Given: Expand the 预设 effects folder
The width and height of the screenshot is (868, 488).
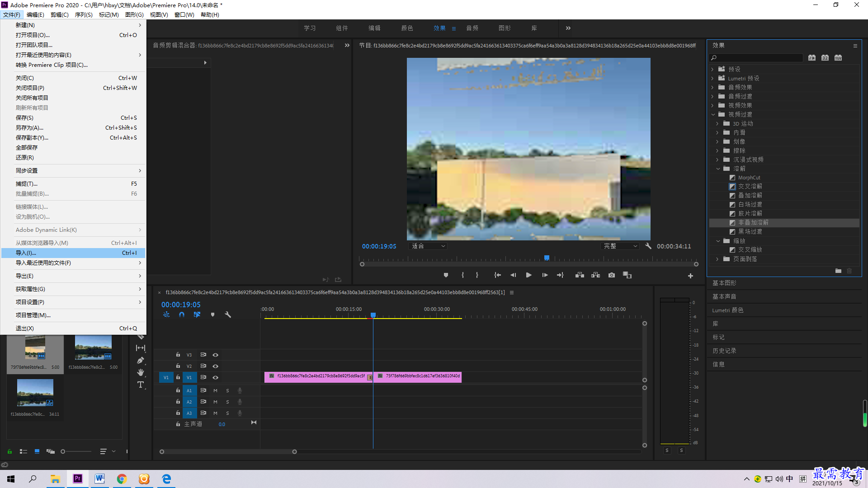Looking at the screenshot, I should (x=712, y=69).
